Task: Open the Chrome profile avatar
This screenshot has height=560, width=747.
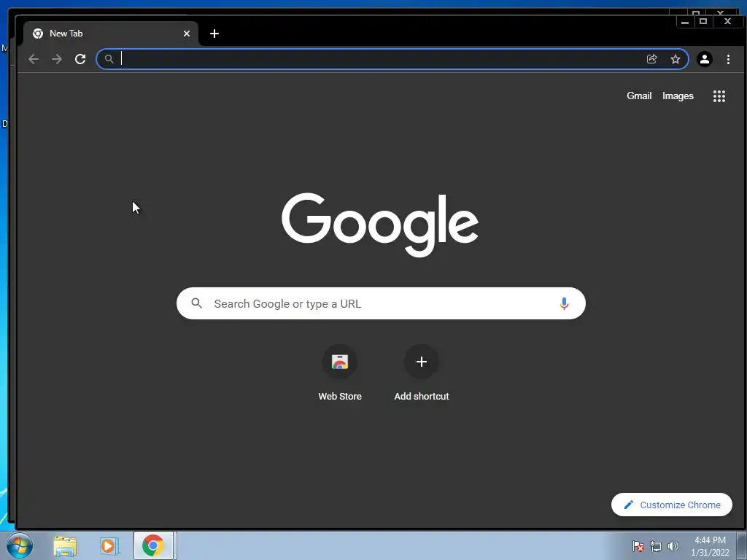Action: (705, 59)
